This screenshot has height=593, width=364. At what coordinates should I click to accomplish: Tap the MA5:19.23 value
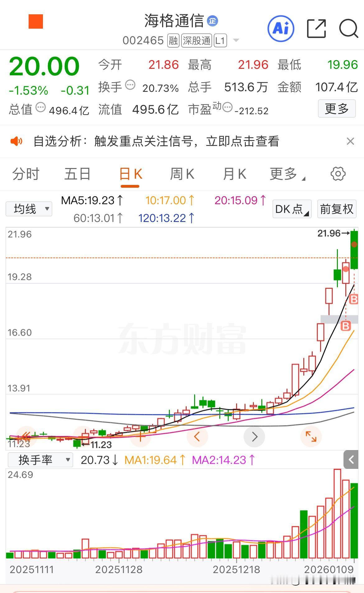[x=92, y=200]
